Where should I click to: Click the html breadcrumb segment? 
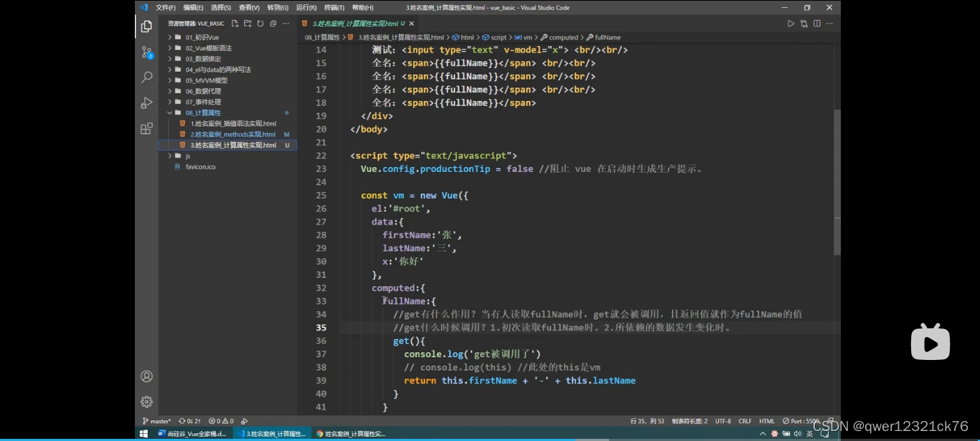click(463, 37)
